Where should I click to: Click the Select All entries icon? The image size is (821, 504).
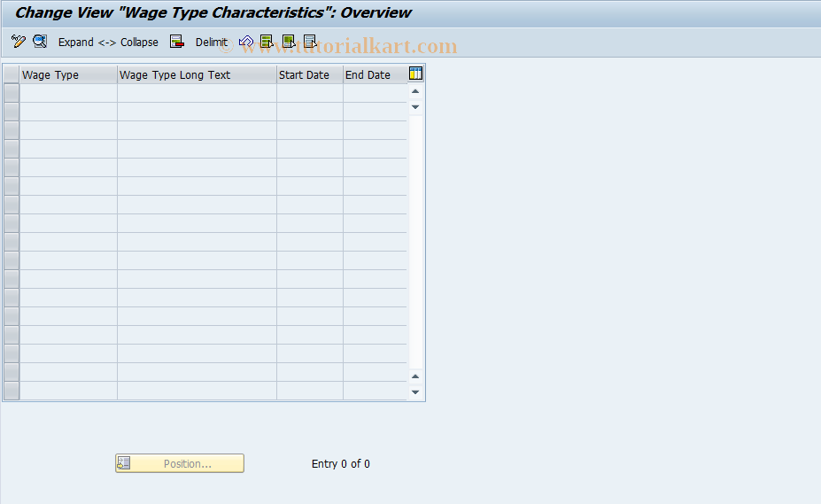(x=267, y=42)
